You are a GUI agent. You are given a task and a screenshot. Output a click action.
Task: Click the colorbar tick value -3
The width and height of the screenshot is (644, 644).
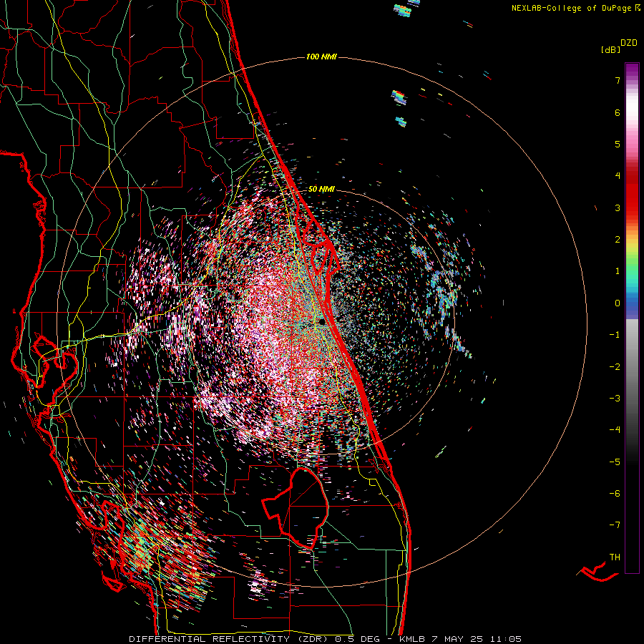tap(615, 399)
